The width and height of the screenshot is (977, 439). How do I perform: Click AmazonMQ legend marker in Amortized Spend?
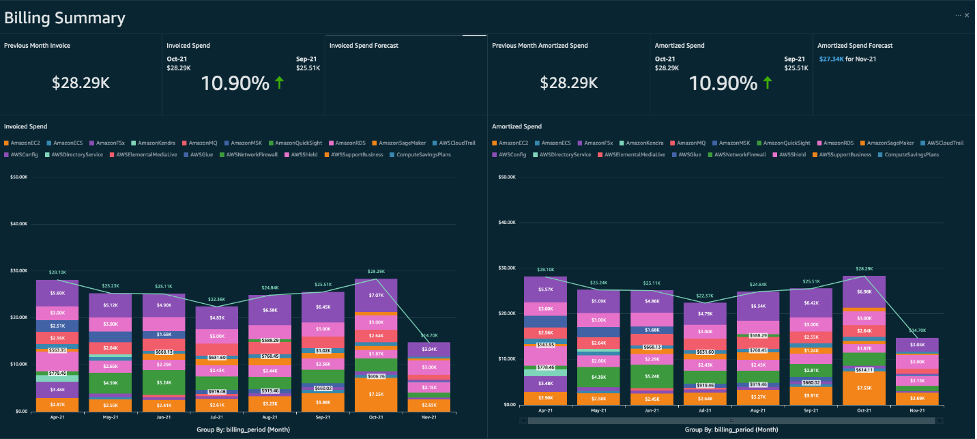coord(673,144)
